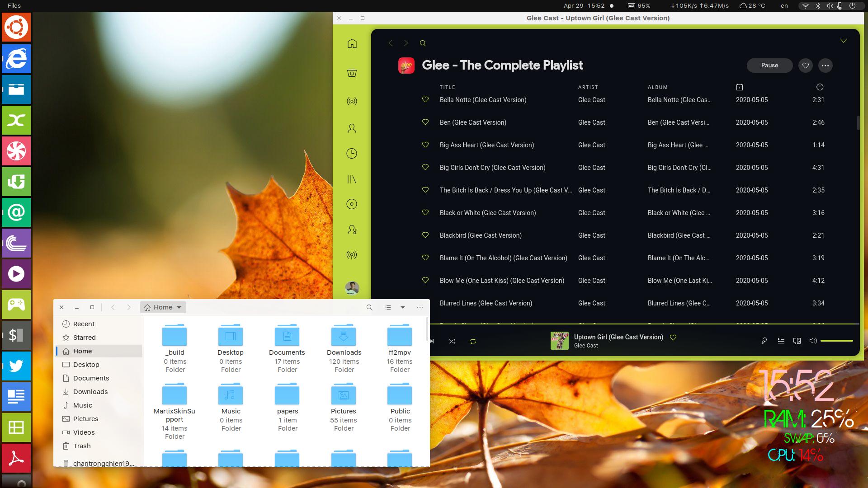Select Starred in Files sidebar
The image size is (868, 488).
point(99,338)
